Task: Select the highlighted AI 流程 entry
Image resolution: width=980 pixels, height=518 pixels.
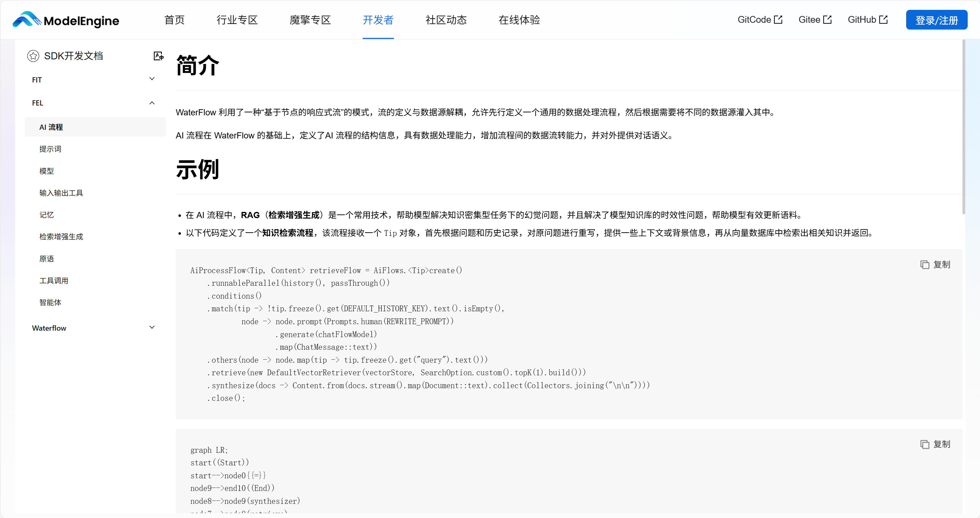Action: [x=51, y=127]
